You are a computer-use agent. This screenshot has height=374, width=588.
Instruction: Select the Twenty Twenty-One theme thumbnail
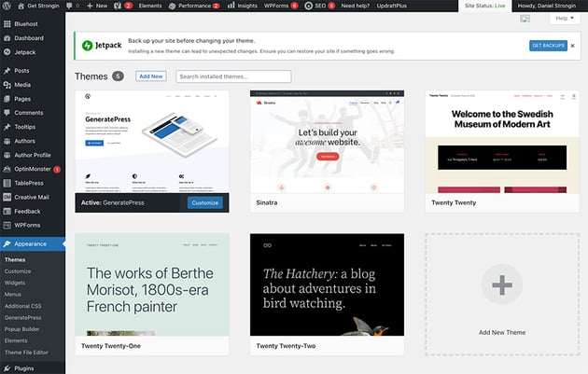(152, 284)
